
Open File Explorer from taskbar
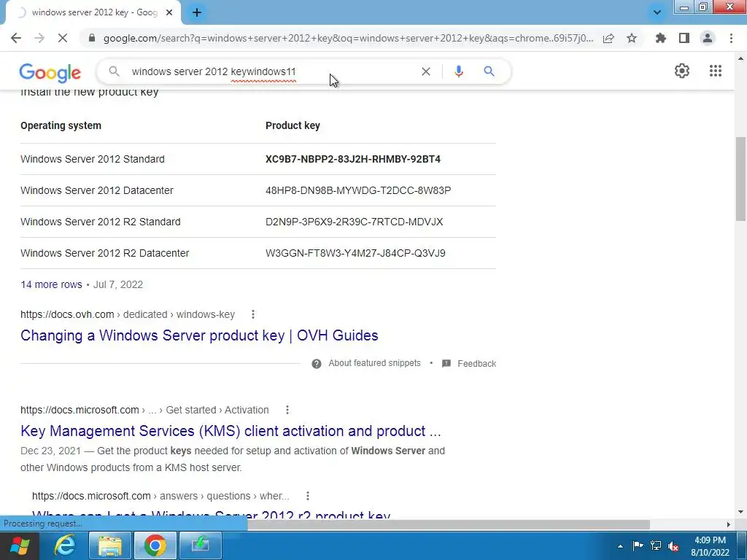pos(110,545)
